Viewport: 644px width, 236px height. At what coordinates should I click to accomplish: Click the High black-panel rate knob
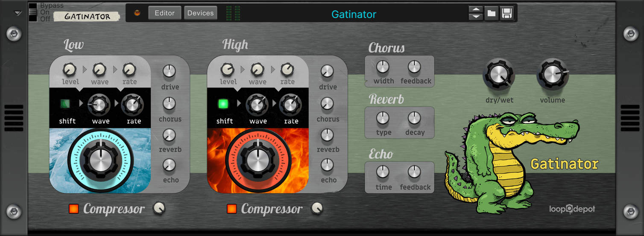tap(290, 105)
